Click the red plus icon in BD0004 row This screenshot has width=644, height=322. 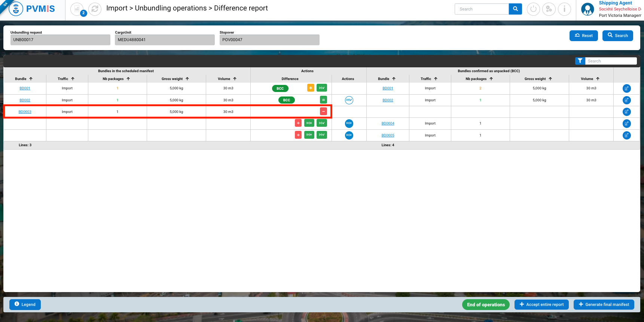pyautogui.click(x=298, y=123)
